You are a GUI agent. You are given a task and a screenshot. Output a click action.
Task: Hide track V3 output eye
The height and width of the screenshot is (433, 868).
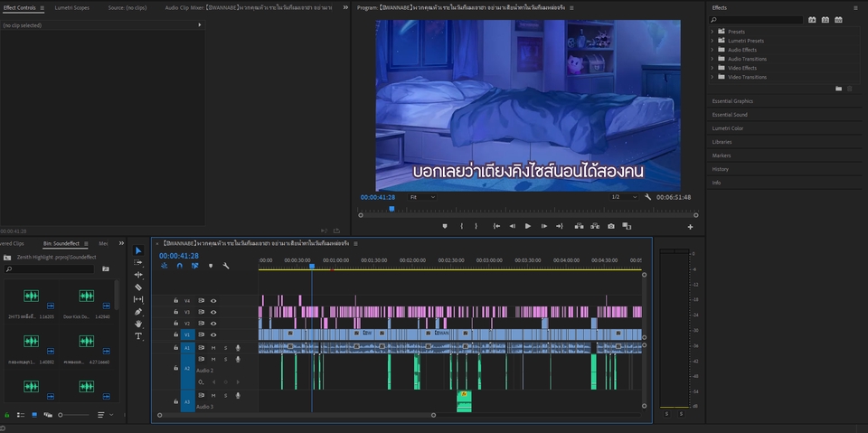point(213,312)
